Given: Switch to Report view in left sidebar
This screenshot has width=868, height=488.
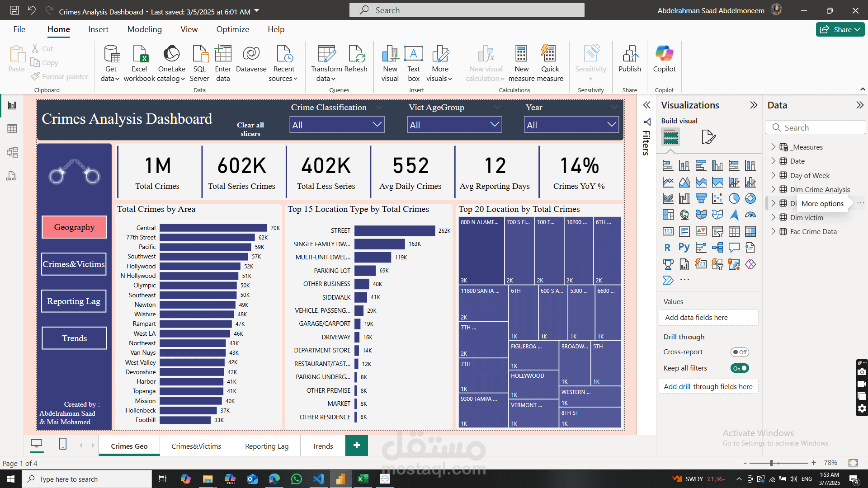Looking at the screenshot, I should coord(12,106).
